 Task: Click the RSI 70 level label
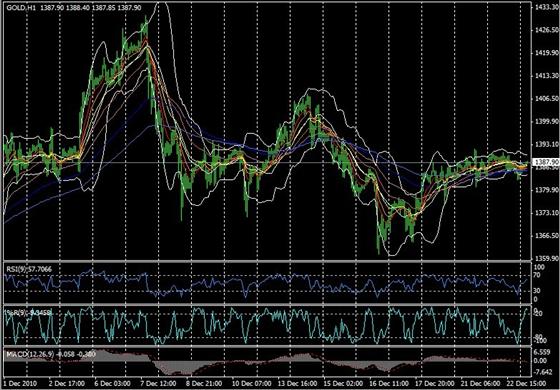[x=538, y=275]
